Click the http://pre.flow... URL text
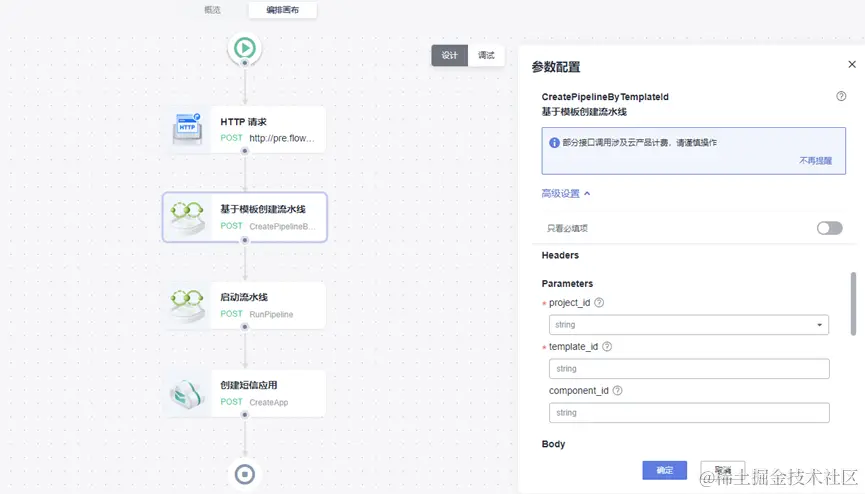 [x=282, y=138]
